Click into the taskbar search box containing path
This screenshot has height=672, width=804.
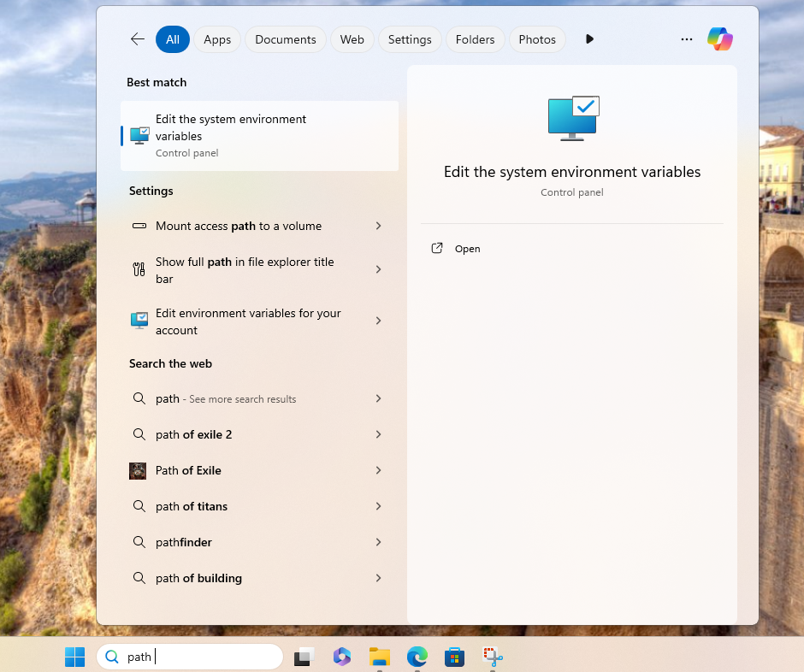190,657
